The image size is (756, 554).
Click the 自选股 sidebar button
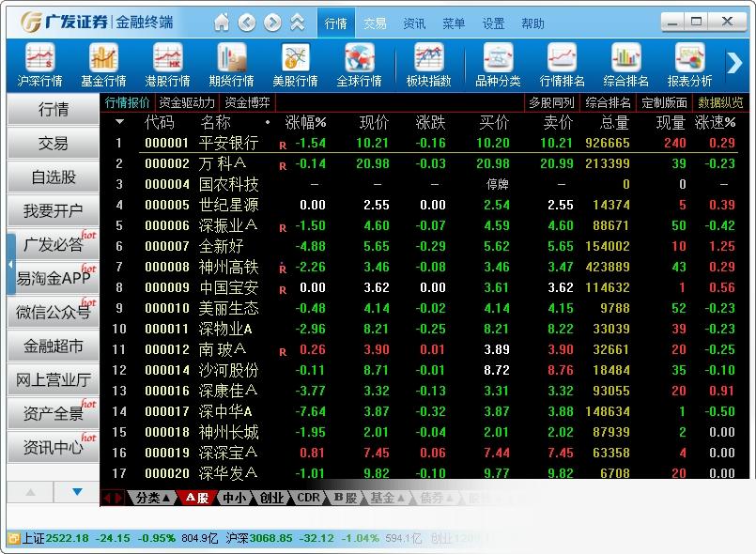tap(54, 177)
